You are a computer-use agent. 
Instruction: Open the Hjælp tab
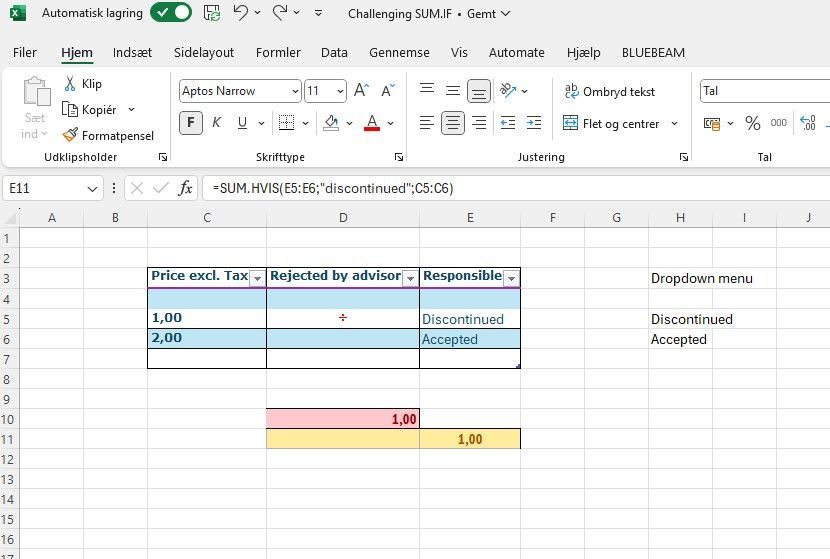tap(583, 52)
